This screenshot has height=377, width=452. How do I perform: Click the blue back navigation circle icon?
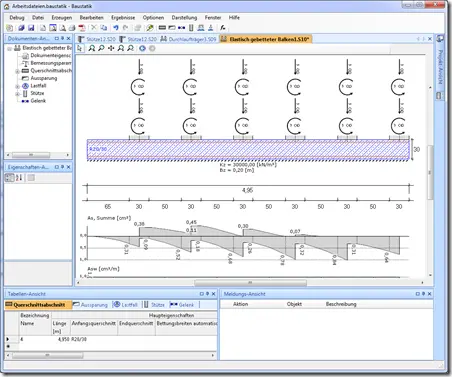coord(142,48)
